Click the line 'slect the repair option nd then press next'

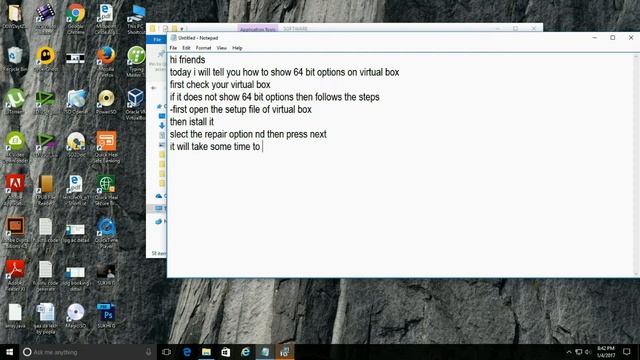tap(248, 134)
